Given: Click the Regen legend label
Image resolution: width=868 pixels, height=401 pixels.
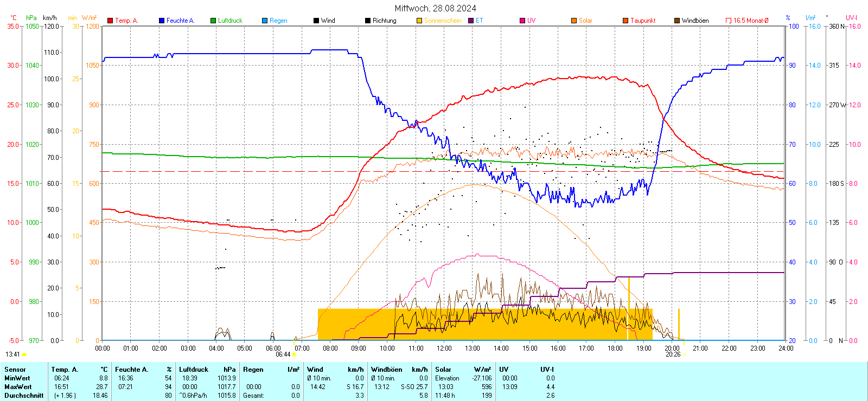Looking at the screenshot, I should point(278,21).
